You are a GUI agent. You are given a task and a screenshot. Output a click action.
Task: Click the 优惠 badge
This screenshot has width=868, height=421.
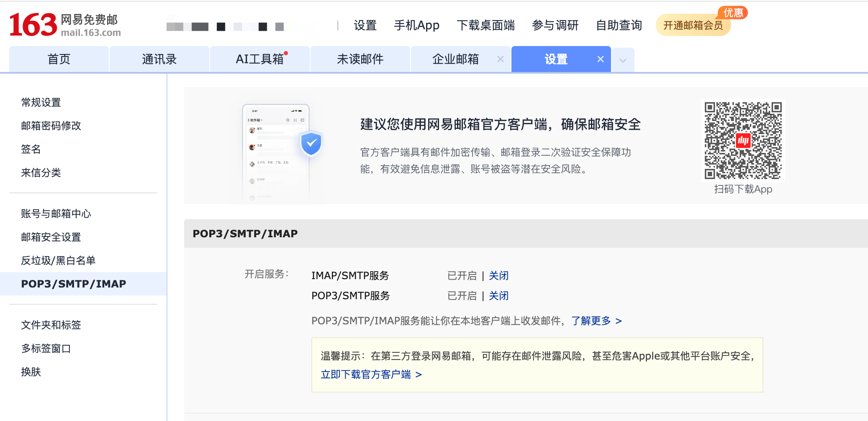pyautogui.click(x=733, y=13)
